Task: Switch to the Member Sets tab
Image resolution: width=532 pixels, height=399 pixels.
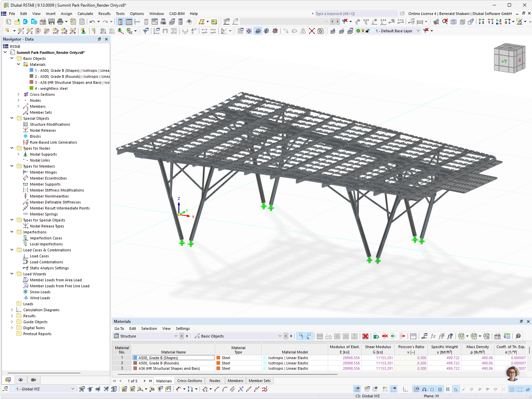Action: click(260, 380)
